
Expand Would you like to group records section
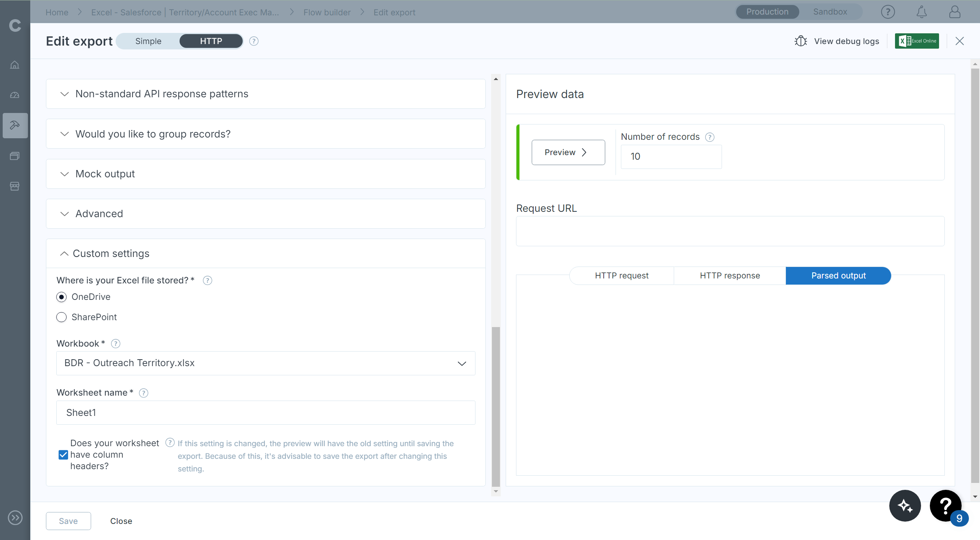pyautogui.click(x=266, y=134)
